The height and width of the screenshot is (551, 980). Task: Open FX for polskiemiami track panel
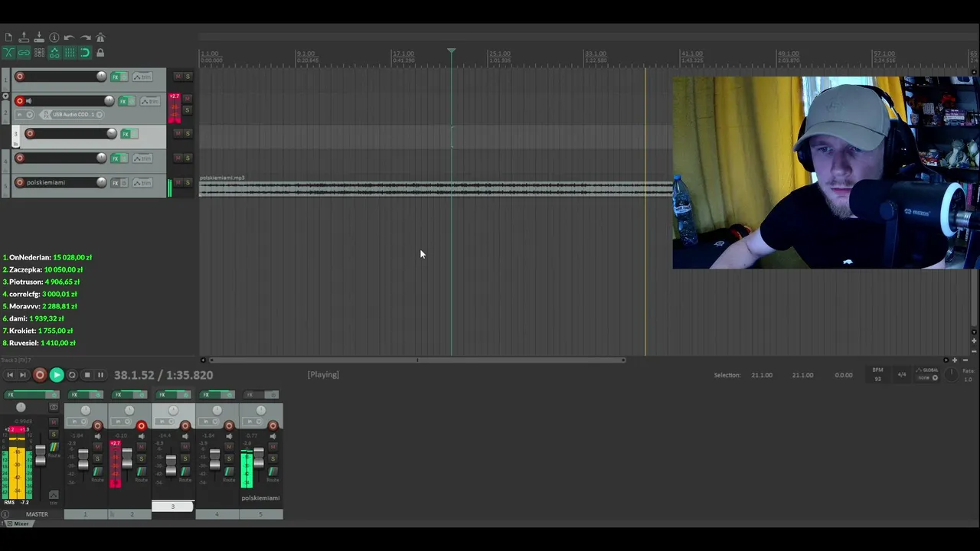coord(116,182)
